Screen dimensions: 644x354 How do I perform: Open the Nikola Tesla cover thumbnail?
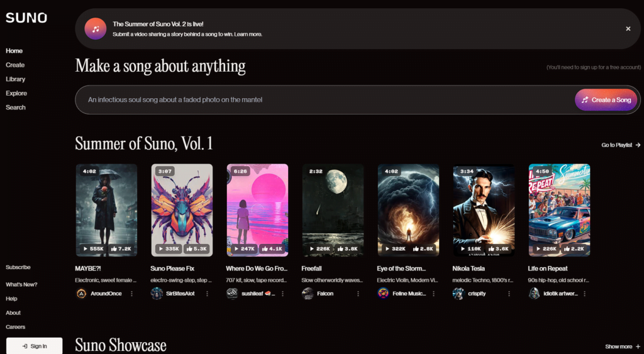coord(484,210)
